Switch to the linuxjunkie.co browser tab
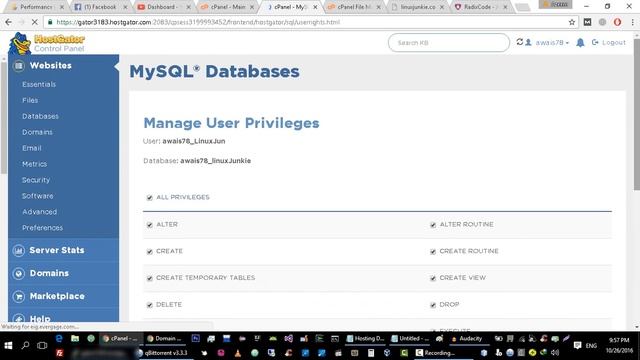The image size is (640, 360). (417, 7)
